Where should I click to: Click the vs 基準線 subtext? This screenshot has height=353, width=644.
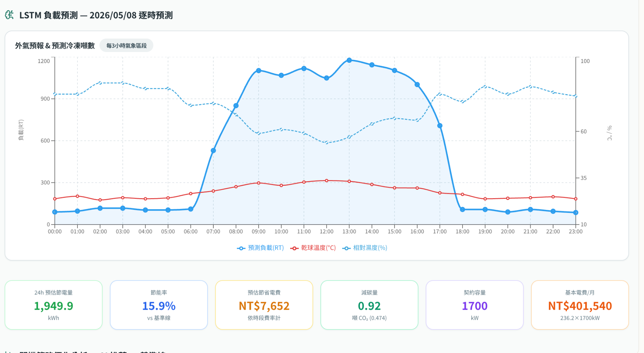tap(159, 318)
